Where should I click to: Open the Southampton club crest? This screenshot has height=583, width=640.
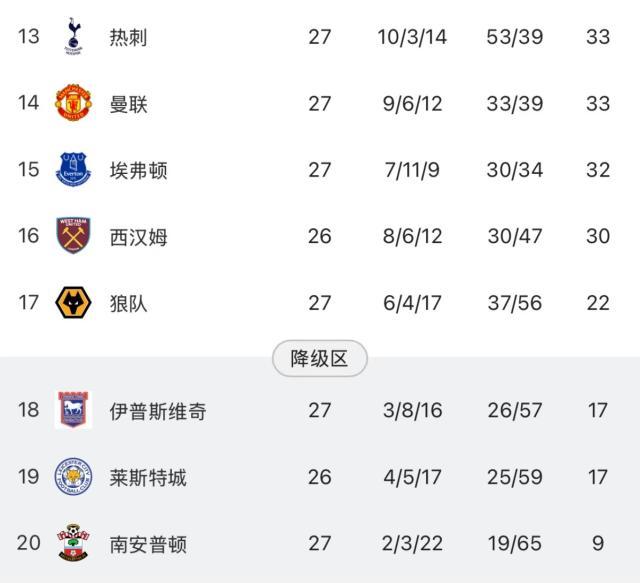pos(73,543)
